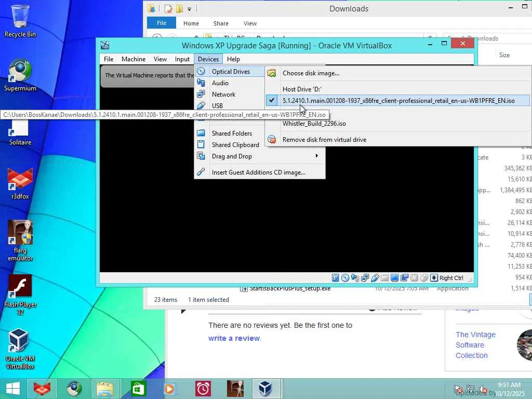
Task: Click the audio status bar icon in VirtualBox
Action: [355, 278]
